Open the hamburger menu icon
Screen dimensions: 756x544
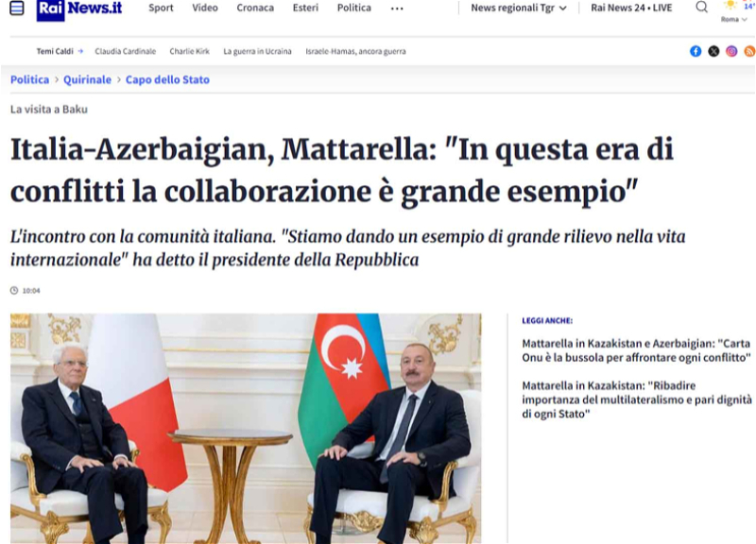17,8
